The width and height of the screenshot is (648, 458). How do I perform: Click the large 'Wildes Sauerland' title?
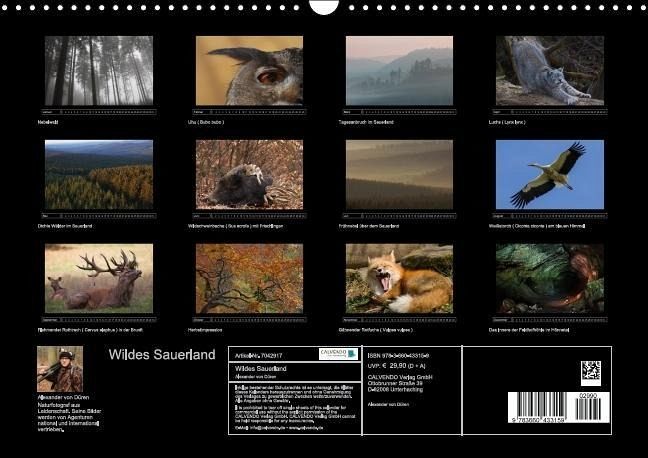(161, 355)
